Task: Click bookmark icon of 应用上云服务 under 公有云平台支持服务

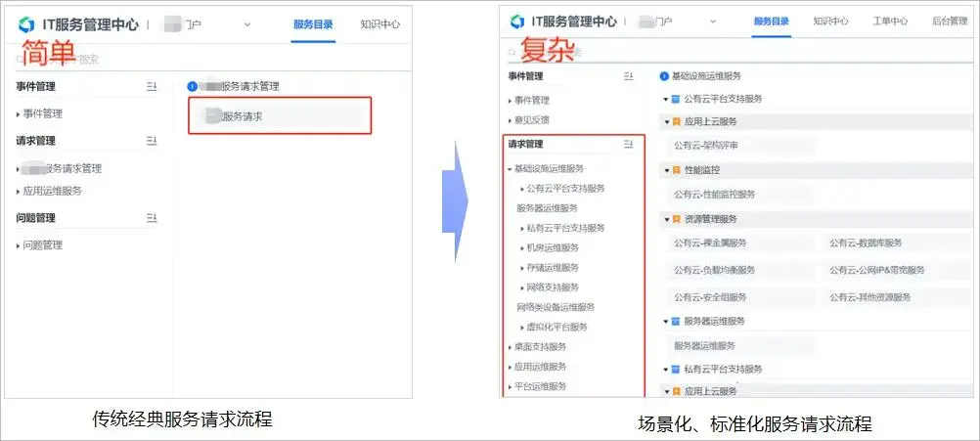Action: (676, 122)
